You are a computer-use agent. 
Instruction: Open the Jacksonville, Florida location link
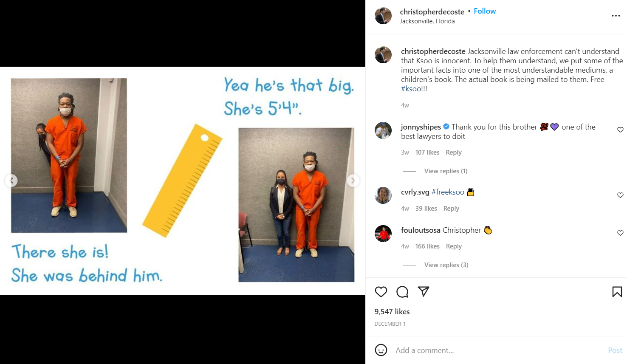tap(427, 21)
